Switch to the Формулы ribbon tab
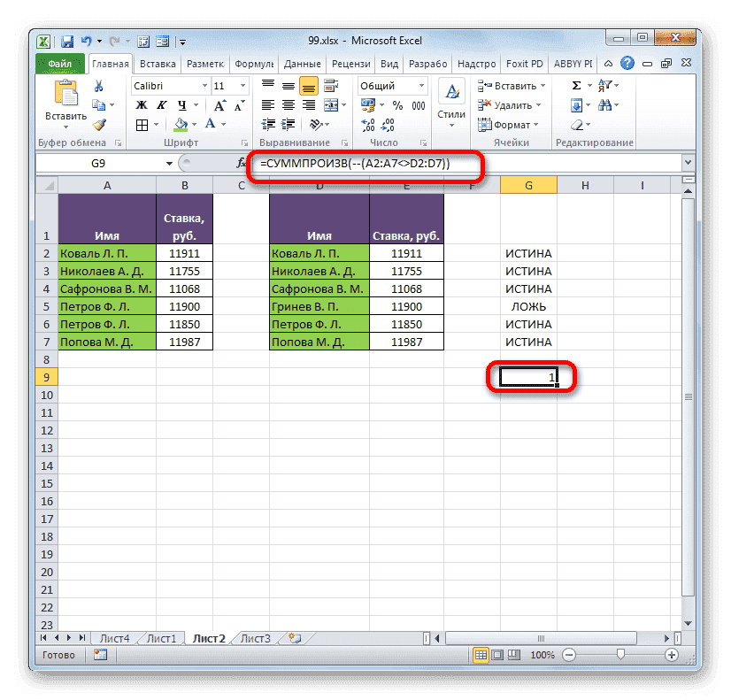This screenshot has width=731, height=700. [x=254, y=63]
